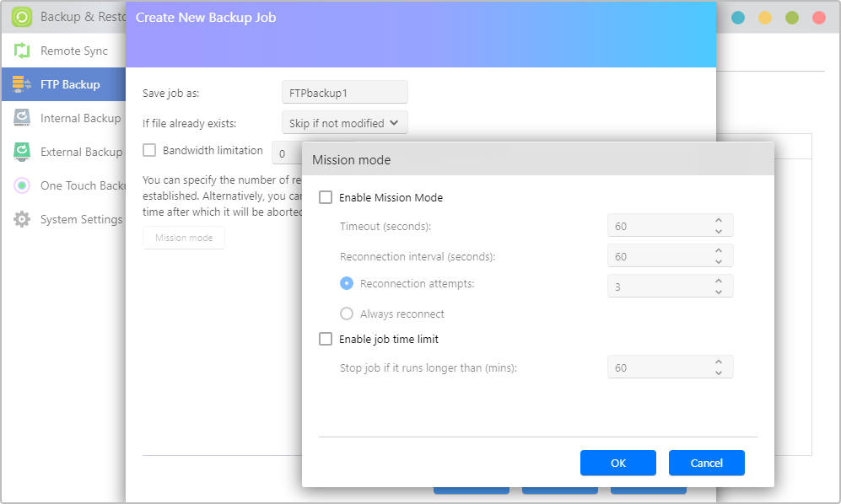Click the yellow window control dot
This screenshot has width=841, height=504.
click(765, 18)
